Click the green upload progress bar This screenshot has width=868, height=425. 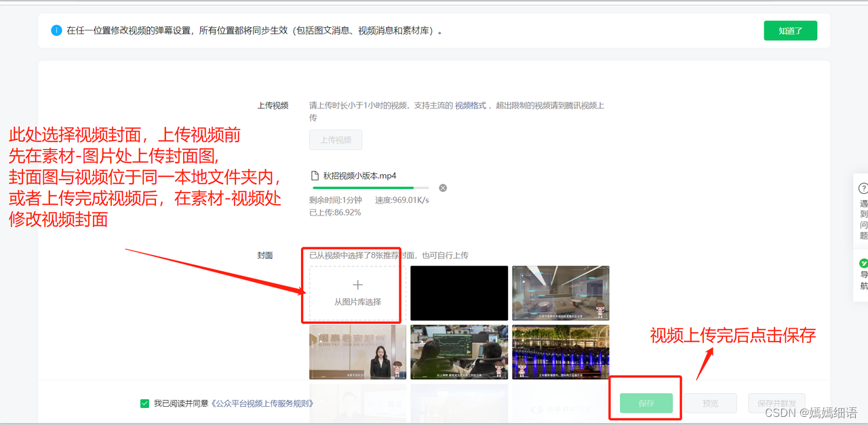tap(370, 188)
